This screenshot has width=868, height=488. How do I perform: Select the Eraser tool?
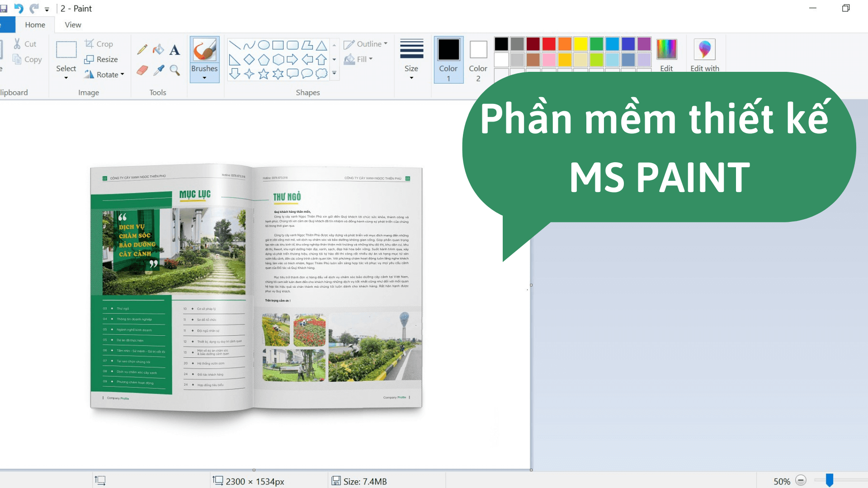pyautogui.click(x=142, y=70)
